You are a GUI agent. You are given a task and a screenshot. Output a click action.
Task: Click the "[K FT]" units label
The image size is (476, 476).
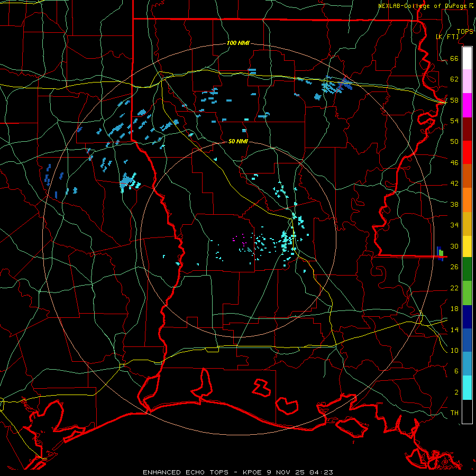click(447, 36)
